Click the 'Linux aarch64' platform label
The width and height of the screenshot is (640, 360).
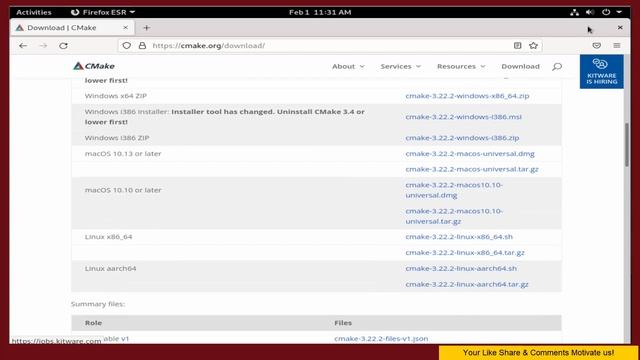click(110, 269)
